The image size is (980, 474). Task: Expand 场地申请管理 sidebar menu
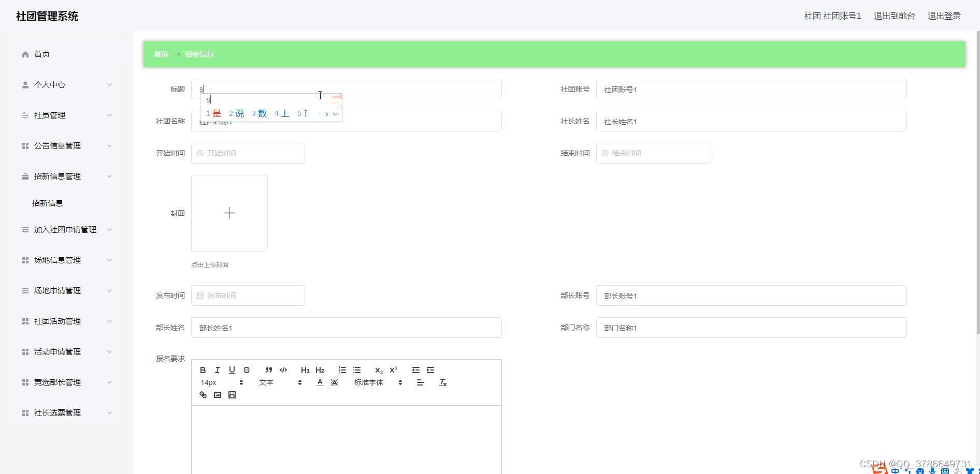pos(66,290)
